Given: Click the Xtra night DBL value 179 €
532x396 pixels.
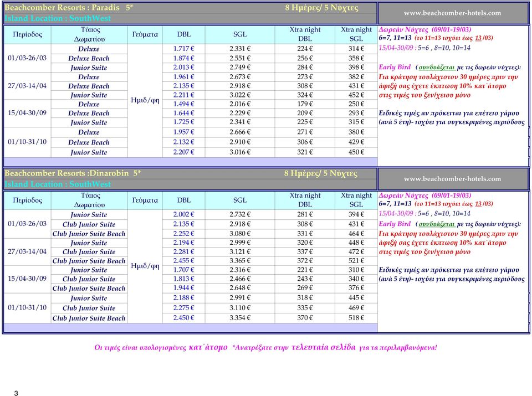Looking at the screenshot, I should tap(305, 104).
